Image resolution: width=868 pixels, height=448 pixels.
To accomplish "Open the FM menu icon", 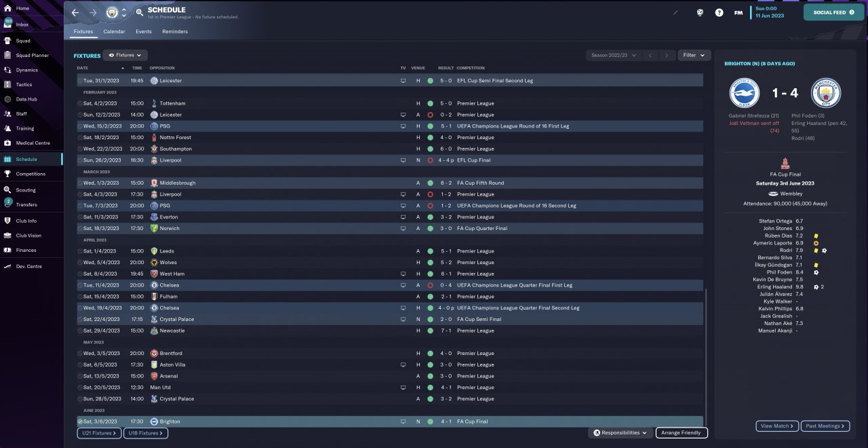I will [738, 12].
